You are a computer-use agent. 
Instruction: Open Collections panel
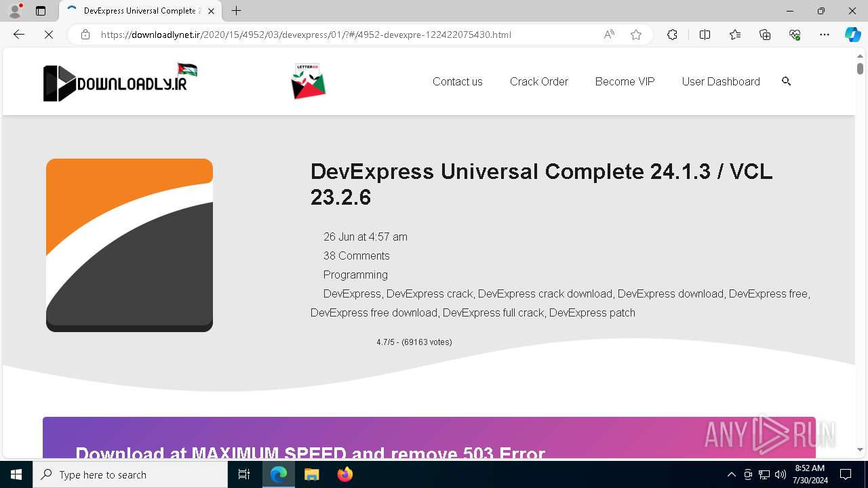765,35
